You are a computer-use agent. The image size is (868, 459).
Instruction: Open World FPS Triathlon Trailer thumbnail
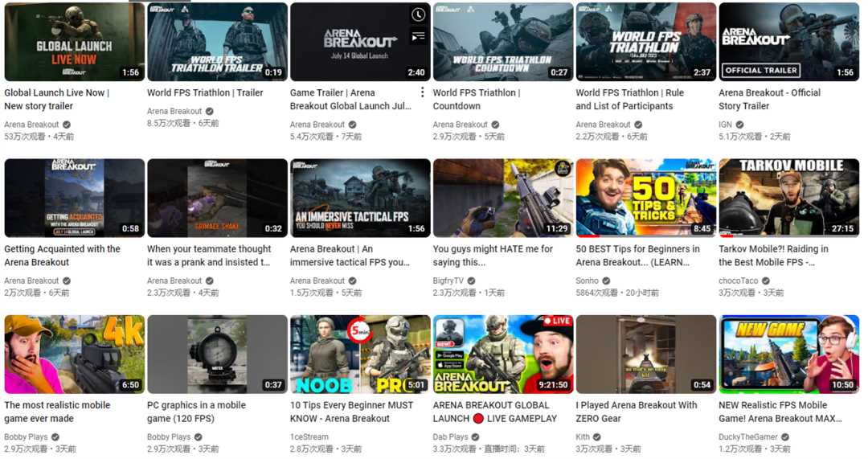point(217,42)
